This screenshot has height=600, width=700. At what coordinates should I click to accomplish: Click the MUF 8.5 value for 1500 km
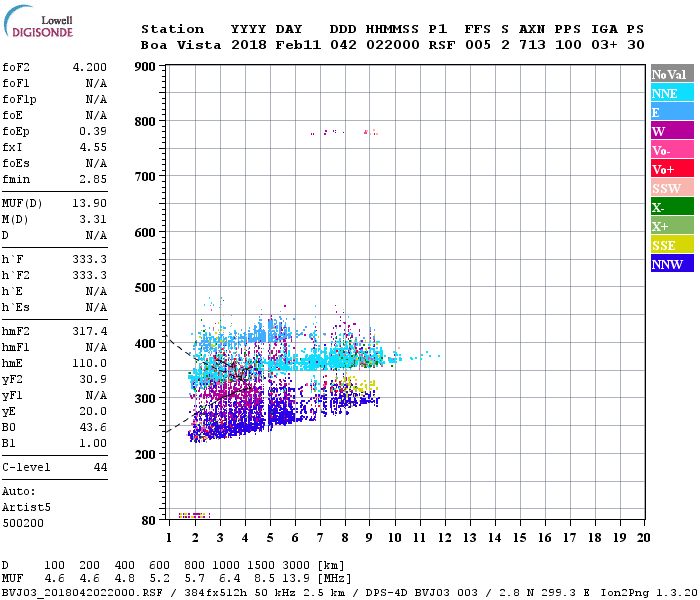[x=264, y=579]
